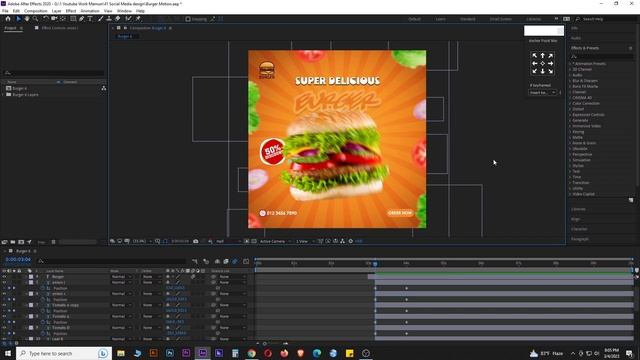
Task: Select the Rectangle shape tool
Action: 73,19
